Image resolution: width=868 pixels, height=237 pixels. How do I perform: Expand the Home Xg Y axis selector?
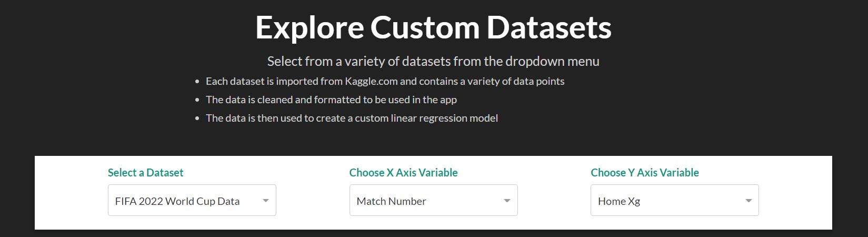pos(675,200)
